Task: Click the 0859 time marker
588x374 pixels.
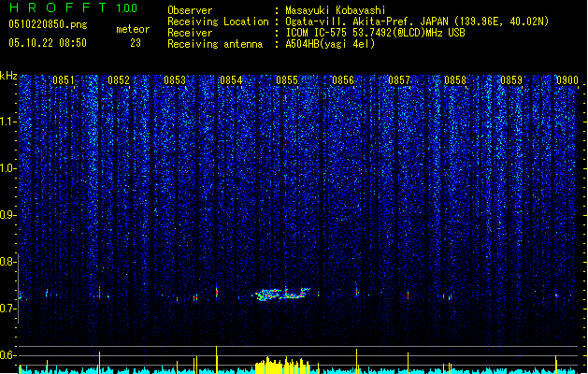Action: (x=511, y=80)
